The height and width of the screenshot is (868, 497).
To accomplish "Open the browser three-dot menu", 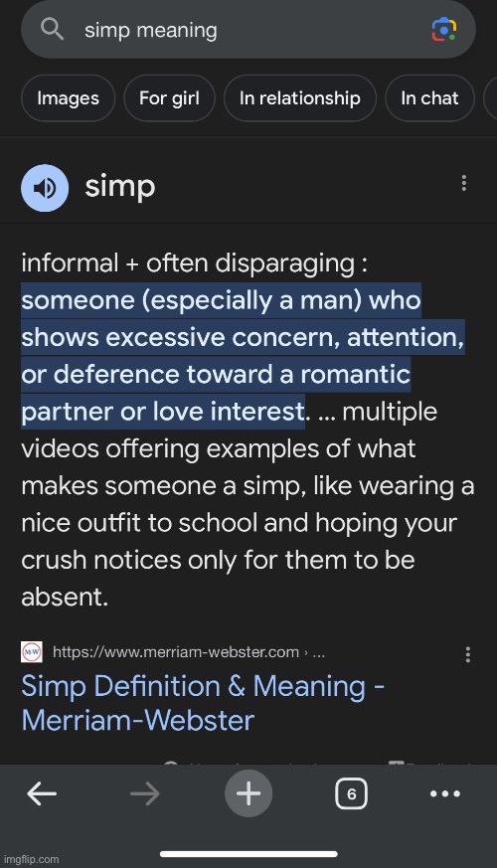I will point(445,793).
